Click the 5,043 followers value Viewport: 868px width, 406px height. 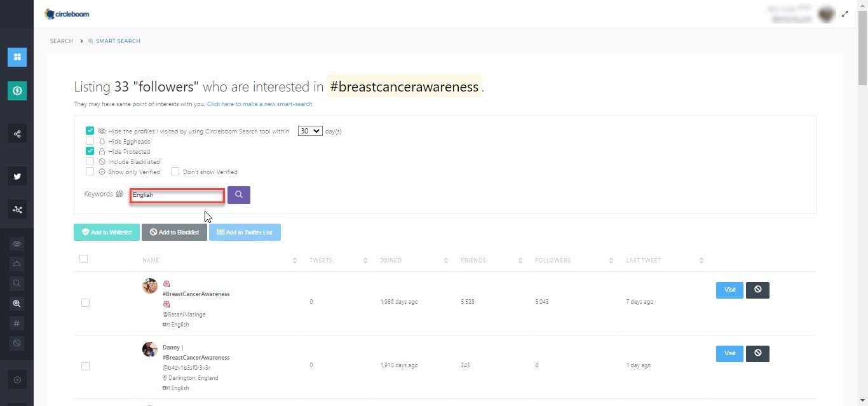[x=542, y=302]
